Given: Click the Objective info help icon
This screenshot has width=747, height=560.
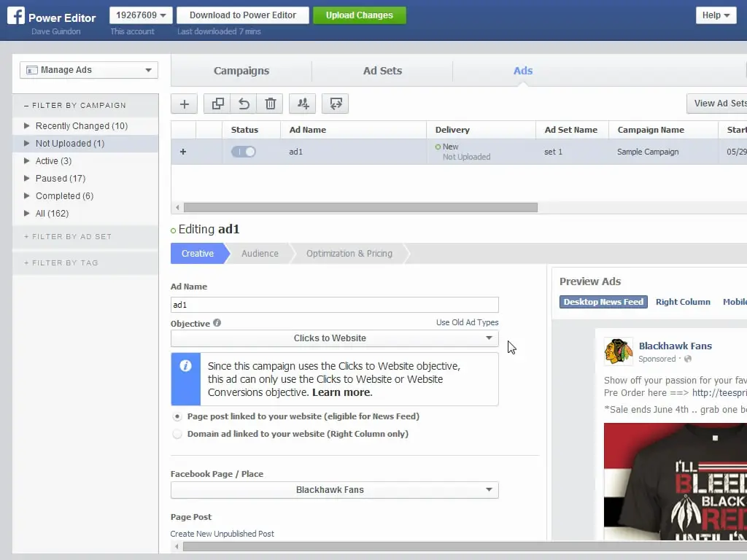Looking at the screenshot, I should click(x=217, y=323).
